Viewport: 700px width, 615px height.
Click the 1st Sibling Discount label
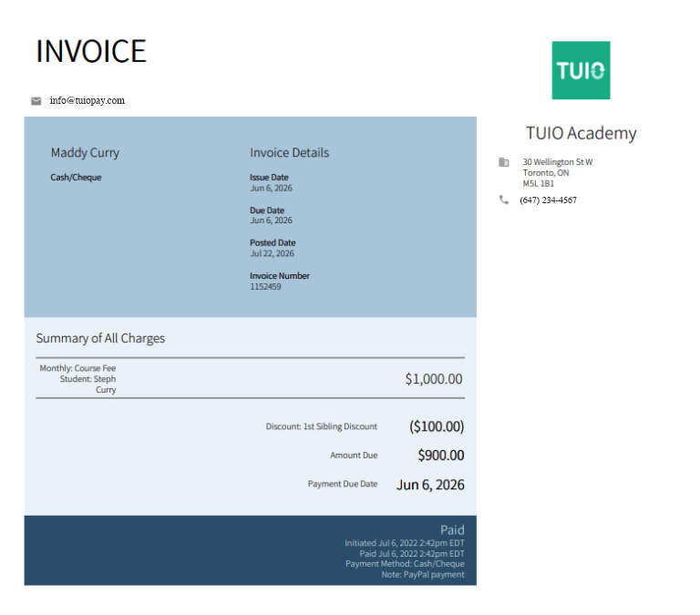[340, 426]
